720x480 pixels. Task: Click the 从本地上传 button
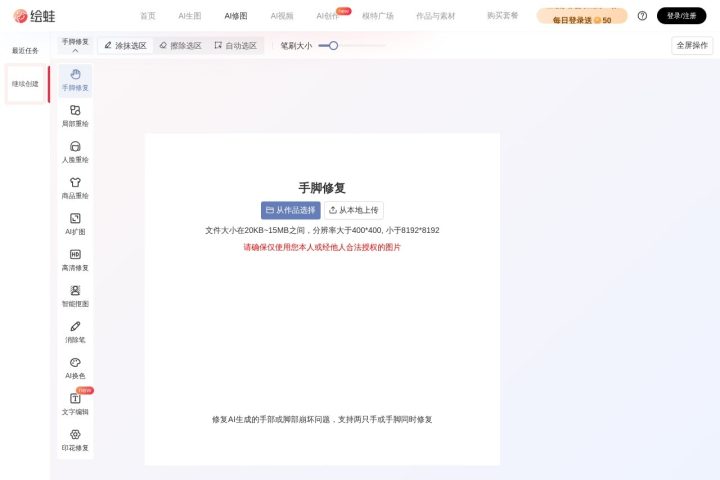coord(354,210)
